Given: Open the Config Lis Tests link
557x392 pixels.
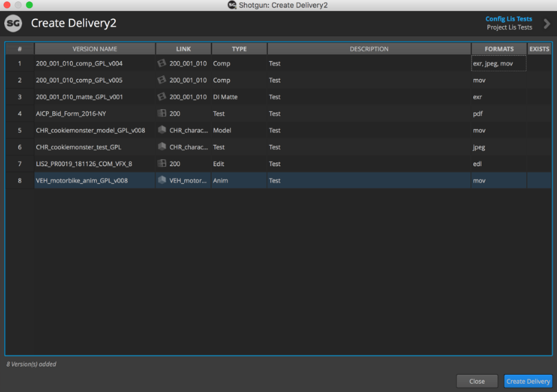Looking at the screenshot, I should (x=508, y=19).
